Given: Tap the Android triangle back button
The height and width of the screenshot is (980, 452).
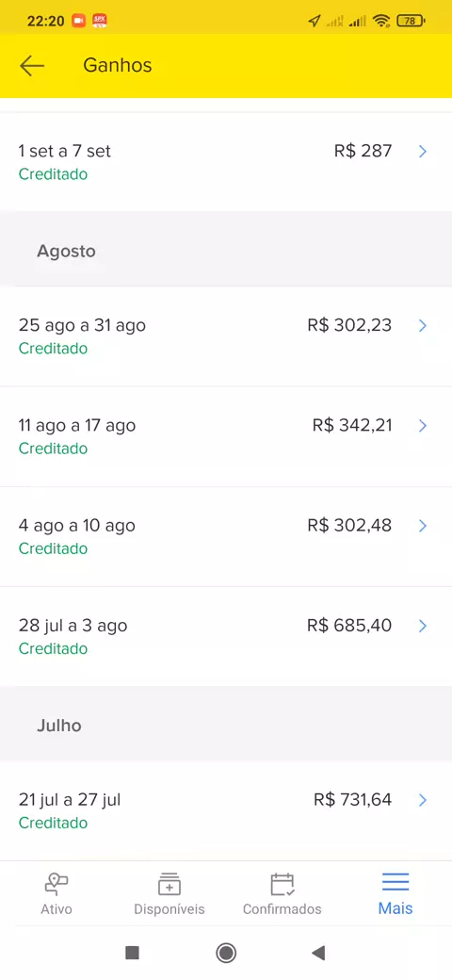Looking at the screenshot, I should [318, 953].
